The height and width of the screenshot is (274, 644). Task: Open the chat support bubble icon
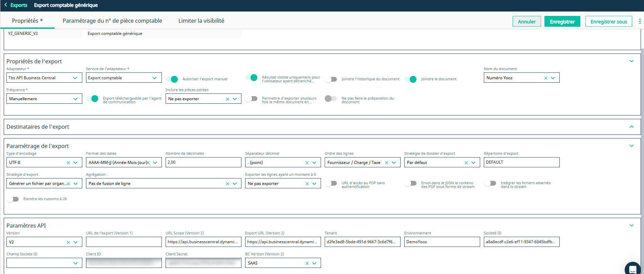(632, 269)
